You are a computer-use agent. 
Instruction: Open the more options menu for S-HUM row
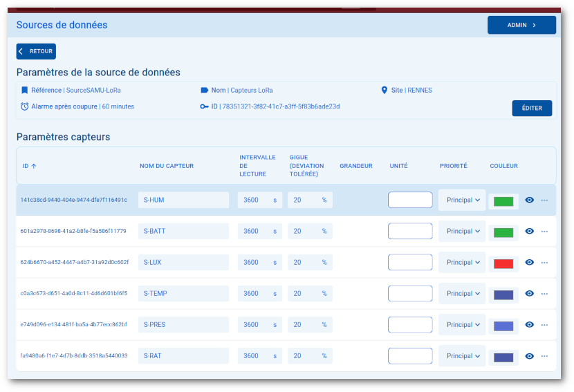(x=544, y=200)
